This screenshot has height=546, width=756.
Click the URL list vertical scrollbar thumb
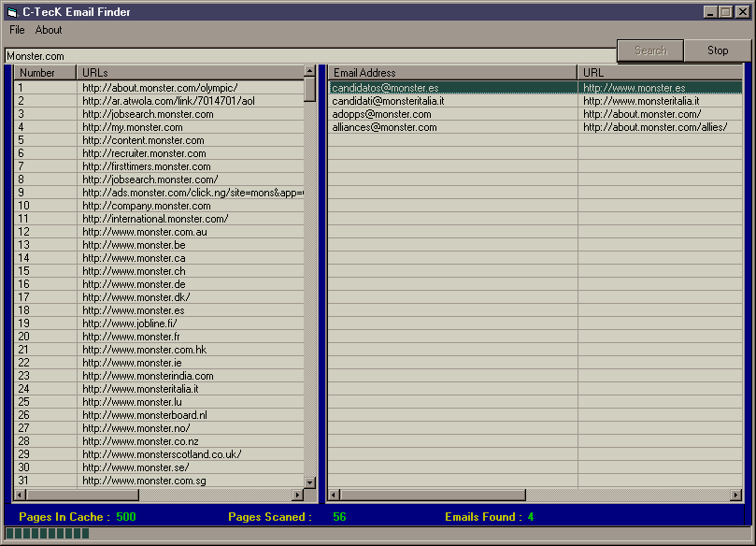(x=310, y=90)
